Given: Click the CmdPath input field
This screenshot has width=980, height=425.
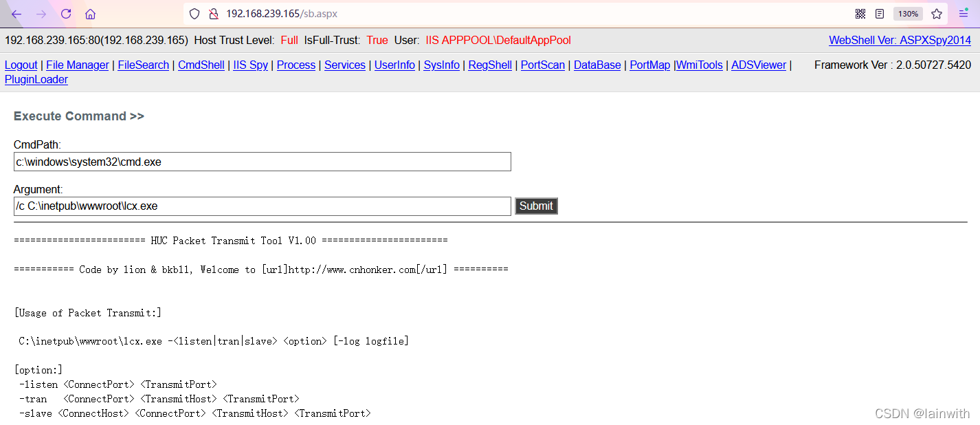Looking at the screenshot, I should (x=263, y=162).
